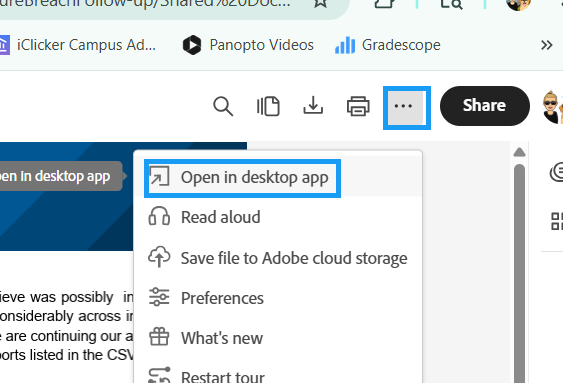Click the page view pages icon
Screen dimensions: 563x383
click(x=268, y=106)
